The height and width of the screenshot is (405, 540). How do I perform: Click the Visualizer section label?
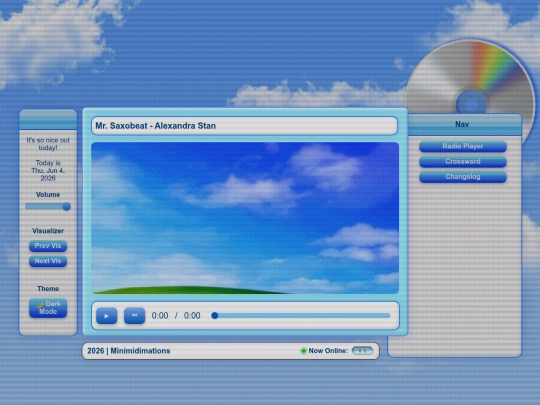48,231
